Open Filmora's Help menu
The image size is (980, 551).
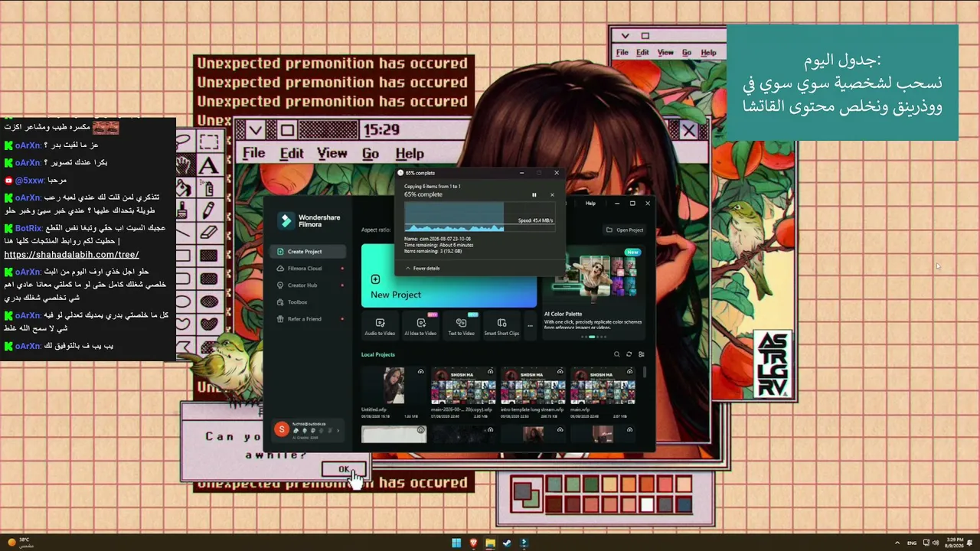point(590,204)
